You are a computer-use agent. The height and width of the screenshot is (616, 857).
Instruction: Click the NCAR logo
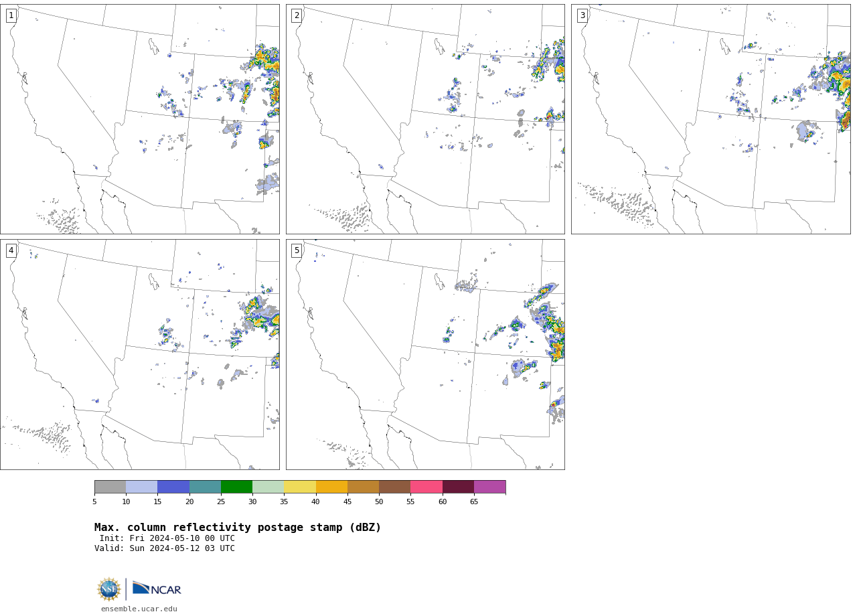(157, 589)
